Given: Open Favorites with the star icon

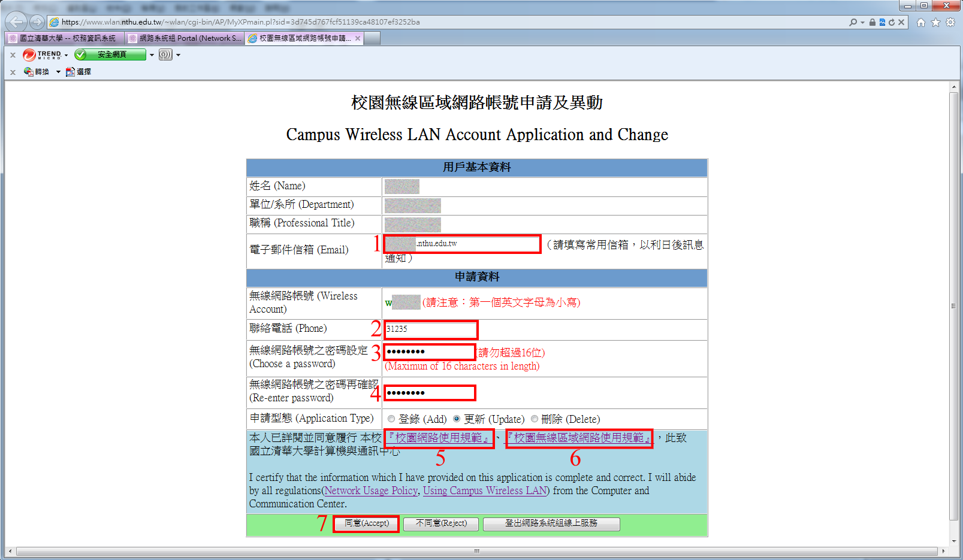Looking at the screenshot, I should pos(935,23).
